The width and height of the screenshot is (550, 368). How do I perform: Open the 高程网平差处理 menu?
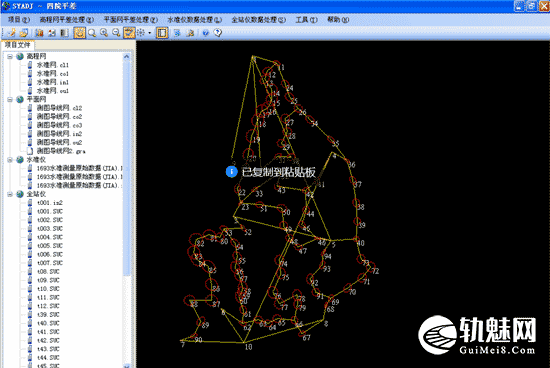(67, 20)
